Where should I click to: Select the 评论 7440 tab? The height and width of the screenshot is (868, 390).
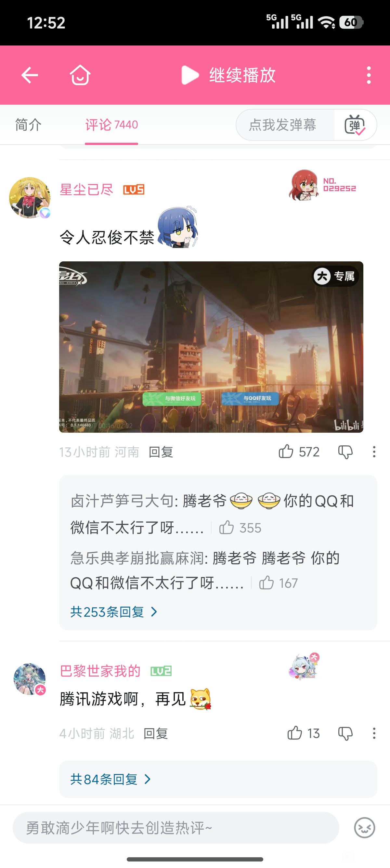point(111,125)
